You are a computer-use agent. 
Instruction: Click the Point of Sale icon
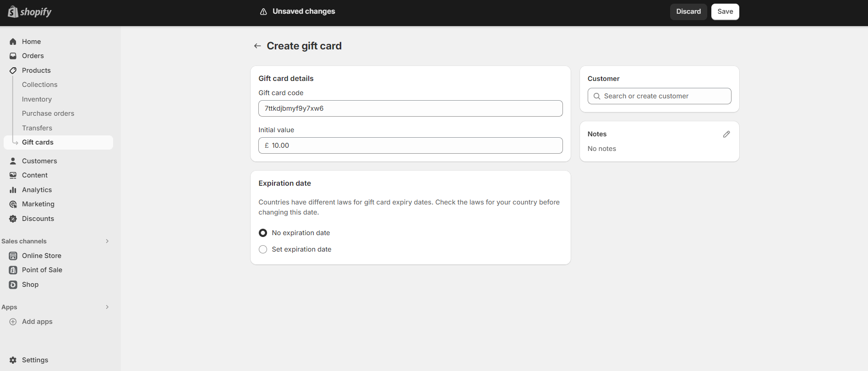click(13, 270)
